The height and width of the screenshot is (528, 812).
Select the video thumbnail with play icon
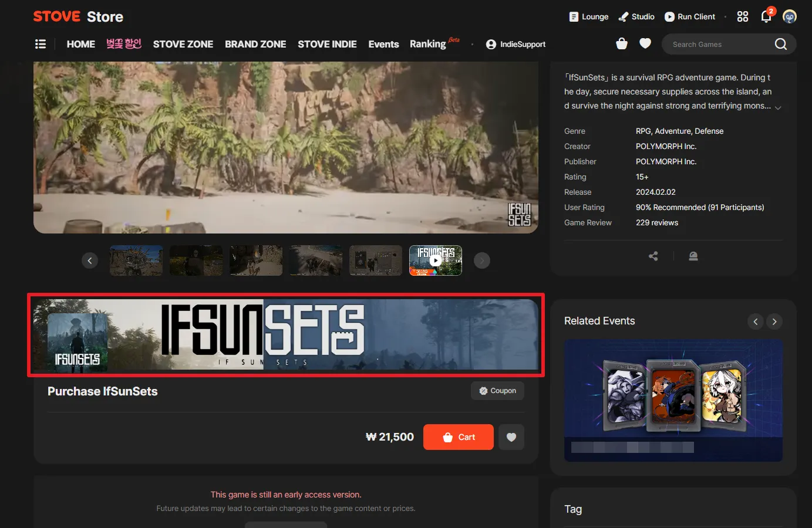point(436,260)
